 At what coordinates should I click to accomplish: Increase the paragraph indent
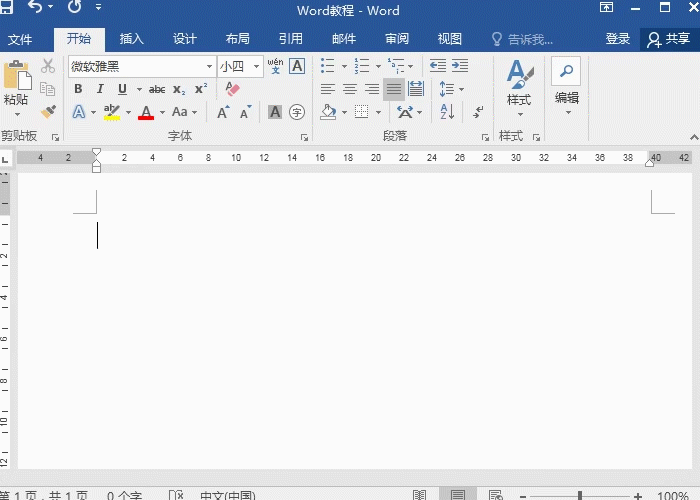coord(459,66)
